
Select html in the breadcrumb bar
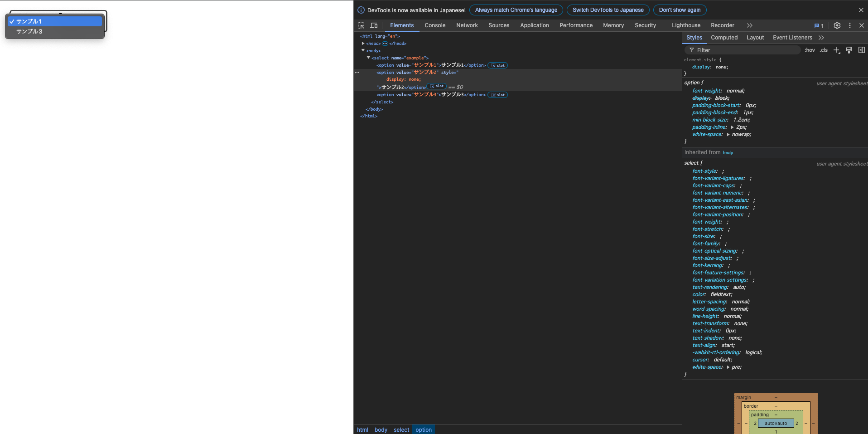click(362, 430)
